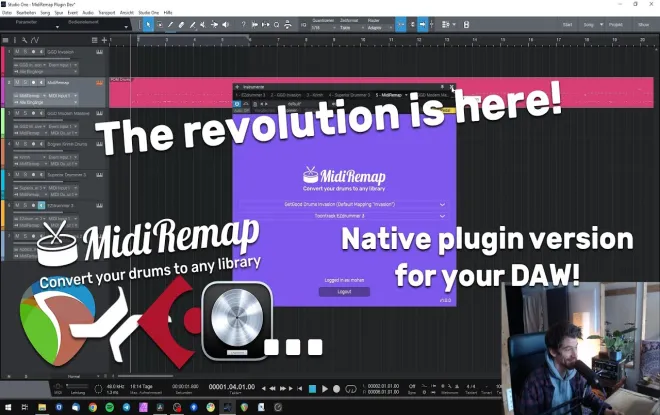
Task: Select the Bend tool
Action: [214, 25]
